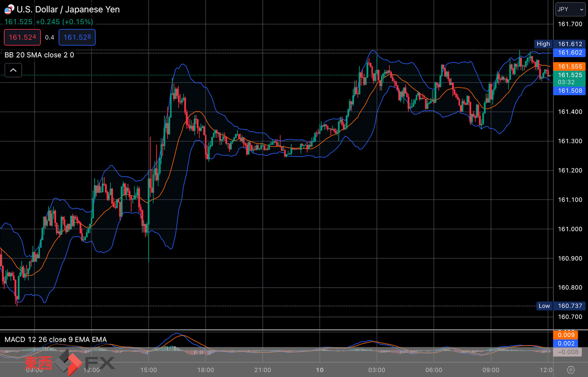Screen dimensions: 588x377
Task: Click the blue lower band 161.508 tag
Action: click(570, 90)
